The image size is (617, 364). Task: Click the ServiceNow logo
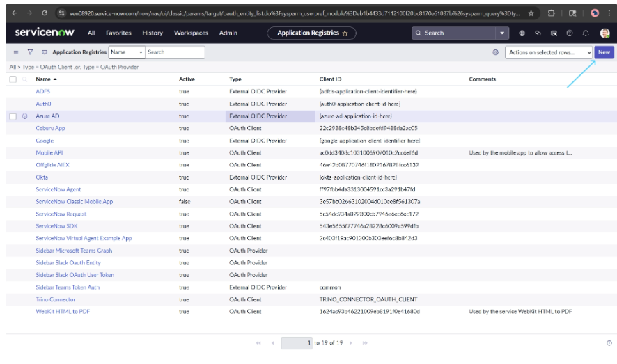click(45, 33)
